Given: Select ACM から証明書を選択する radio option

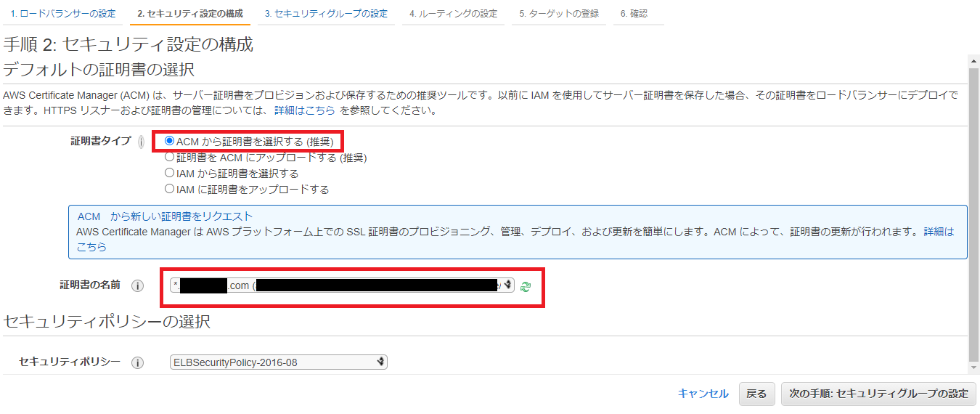Looking at the screenshot, I should (x=170, y=142).
